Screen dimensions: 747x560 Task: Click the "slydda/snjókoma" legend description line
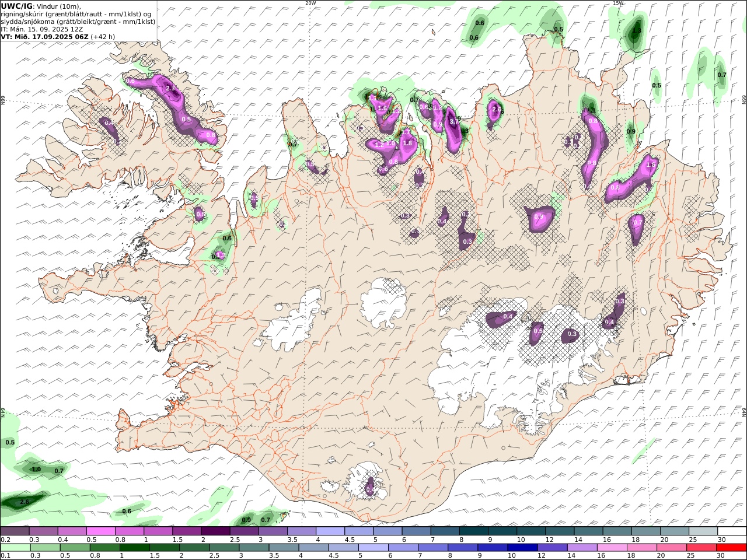[x=78, y=21]
